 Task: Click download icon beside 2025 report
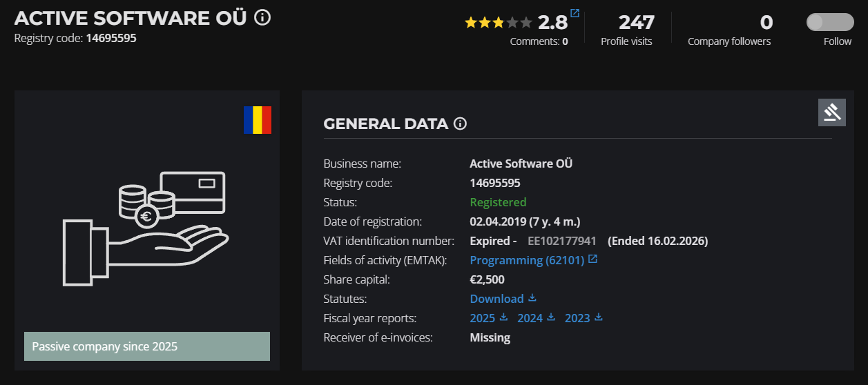503,317
